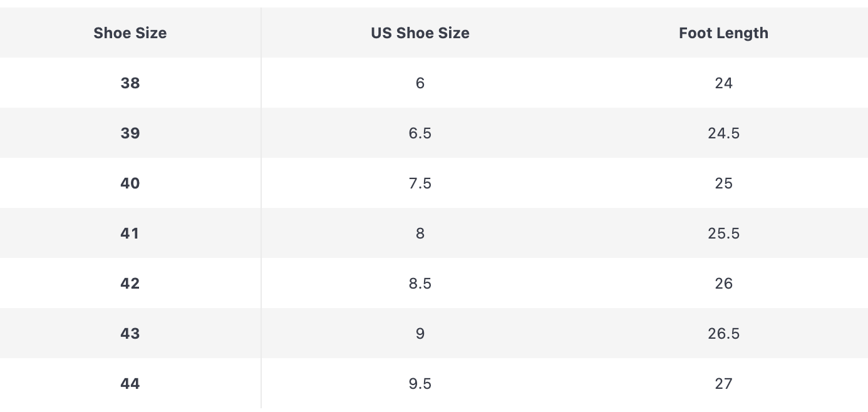Select shoe size 38 row label
This screenshot has width=868, height=412.
pos(130,83)
